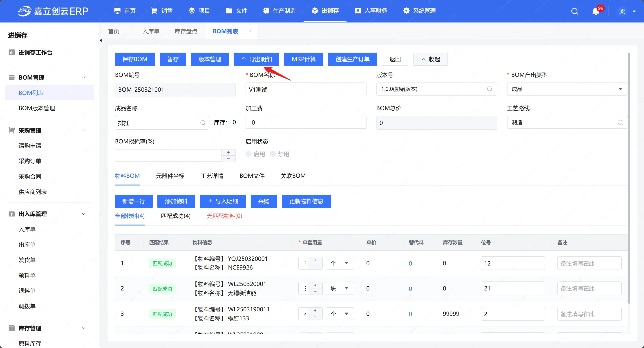Select the 禁用 radio button
Viewport: 644px width, 348px height.
[273, 154]
